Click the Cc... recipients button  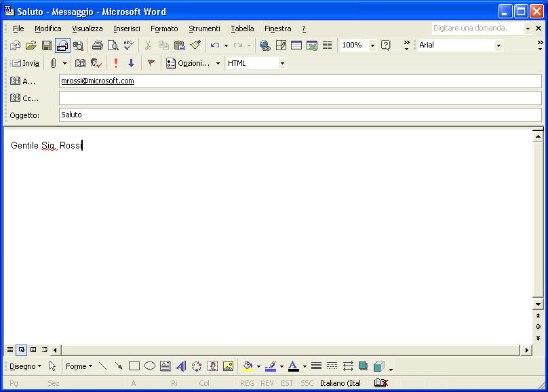tap(24, 98)
